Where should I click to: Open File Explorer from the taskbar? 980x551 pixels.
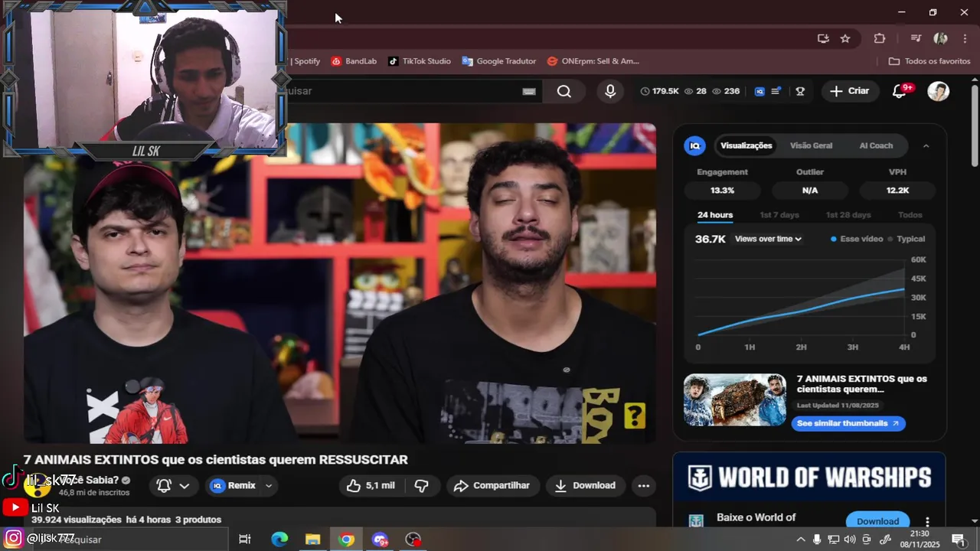pyautogui.click(x=312, y=540)
